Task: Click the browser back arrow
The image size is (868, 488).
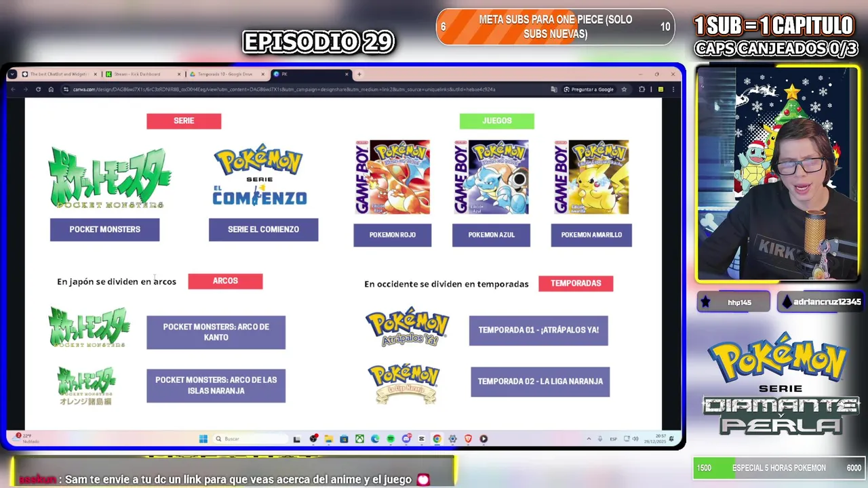Action: (x=14, y=89)
